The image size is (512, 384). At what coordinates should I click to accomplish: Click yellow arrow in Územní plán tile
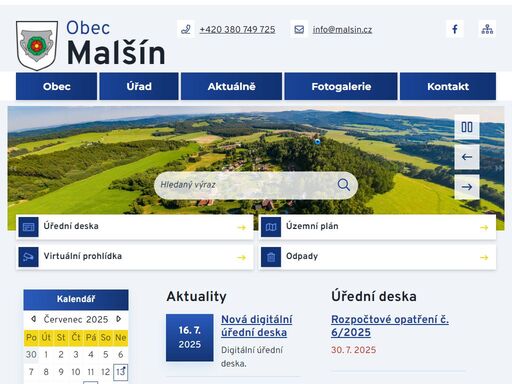click(484, 227)
